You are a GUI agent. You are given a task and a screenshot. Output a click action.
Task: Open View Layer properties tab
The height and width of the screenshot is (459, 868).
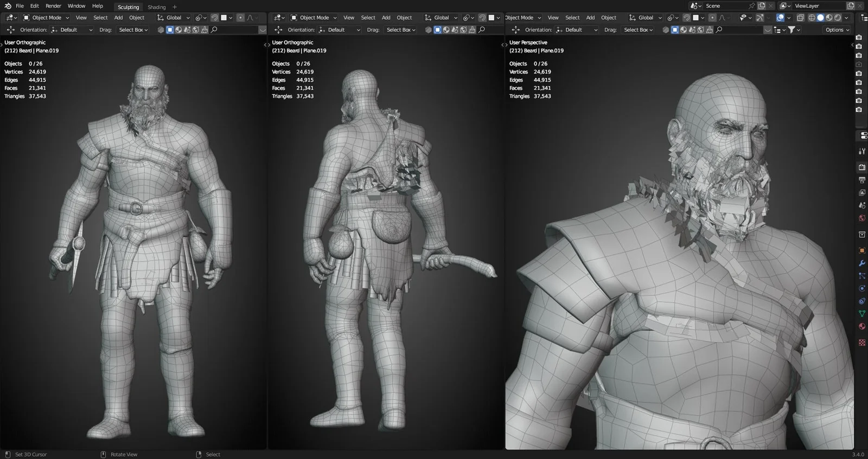coord(862,192)
